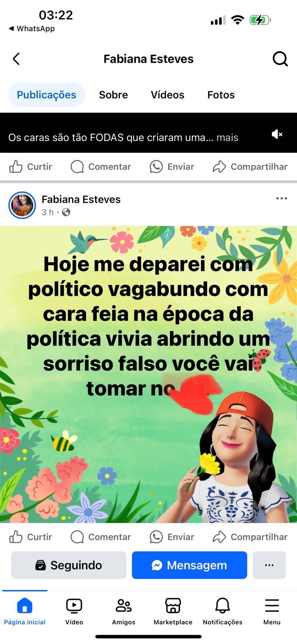Open the three-dot post options menu

pyautogui.click(x=282, y=198)
